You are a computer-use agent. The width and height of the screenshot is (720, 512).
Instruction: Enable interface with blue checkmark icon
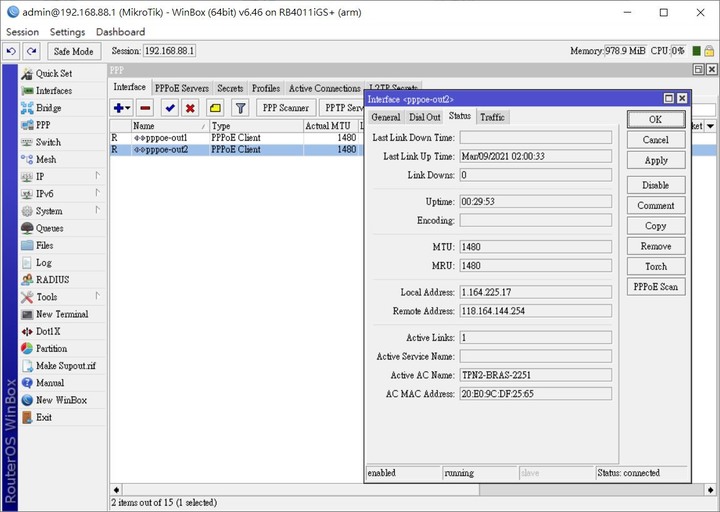tap(170, 108)
